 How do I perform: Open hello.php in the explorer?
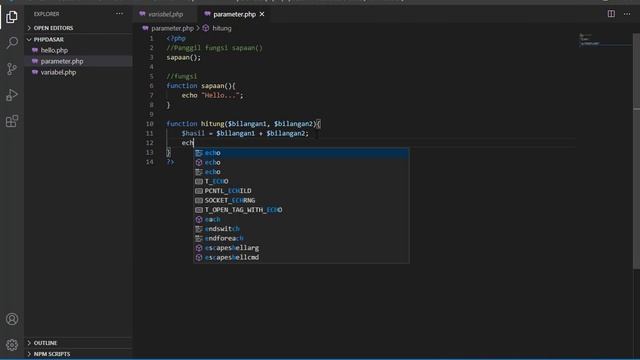(x=54, y=50)
